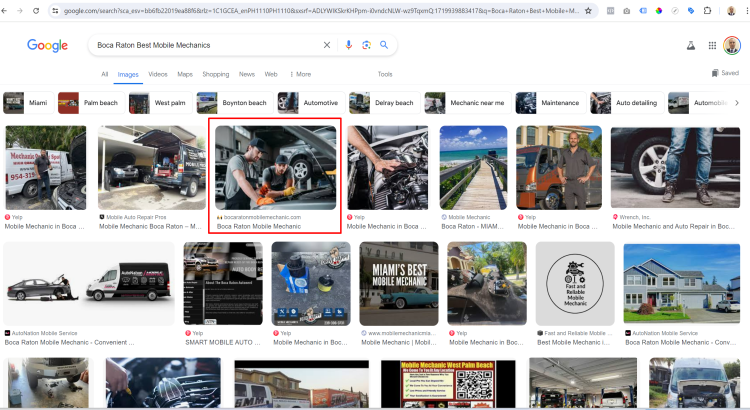Image resolution: width=750 pixels, height=410 pixels.
Task: Open SMART MOBILE AUTO image result
Action: pyautogui.click(x=223, y=284)
